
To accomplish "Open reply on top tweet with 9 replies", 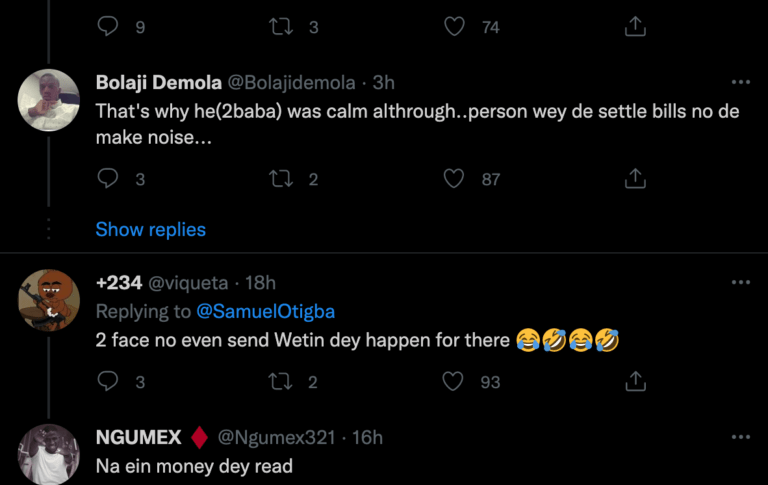I will point(109,27).
